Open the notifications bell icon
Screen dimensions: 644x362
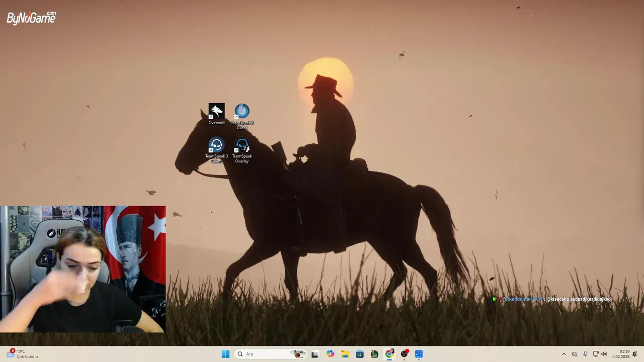tap(635, 354)
